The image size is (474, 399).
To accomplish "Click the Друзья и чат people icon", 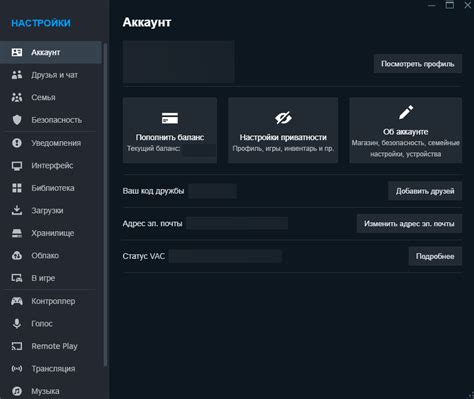I will [17, 75].
